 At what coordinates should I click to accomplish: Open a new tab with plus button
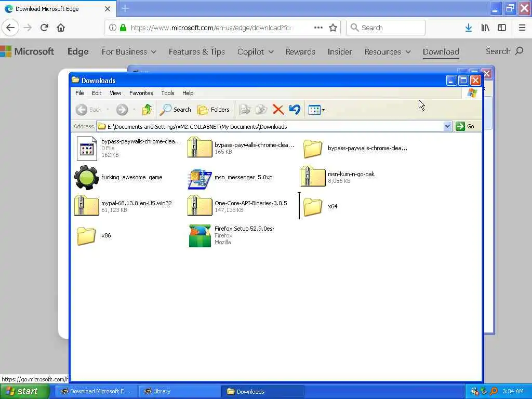pos(125,8)
